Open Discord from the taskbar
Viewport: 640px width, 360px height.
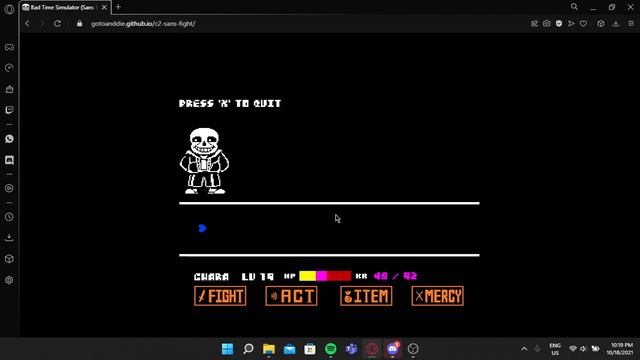[x=393, y=349]
